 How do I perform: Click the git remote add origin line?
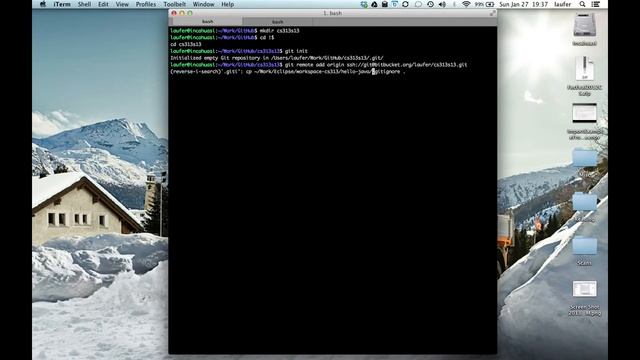click(x=319, y=64)
